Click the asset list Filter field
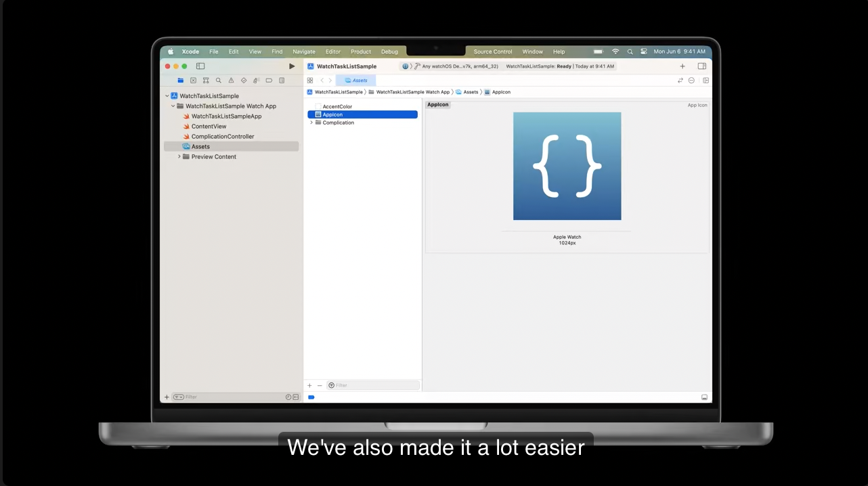 [x=373, y=385]
